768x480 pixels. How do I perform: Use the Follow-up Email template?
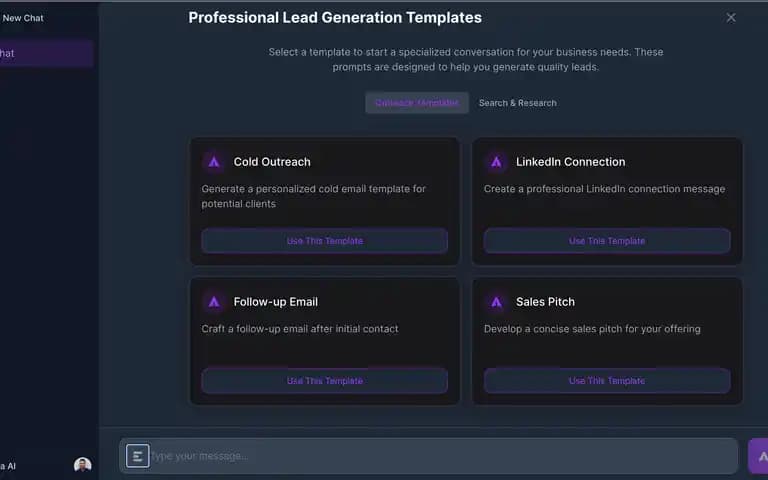point(325,381)
